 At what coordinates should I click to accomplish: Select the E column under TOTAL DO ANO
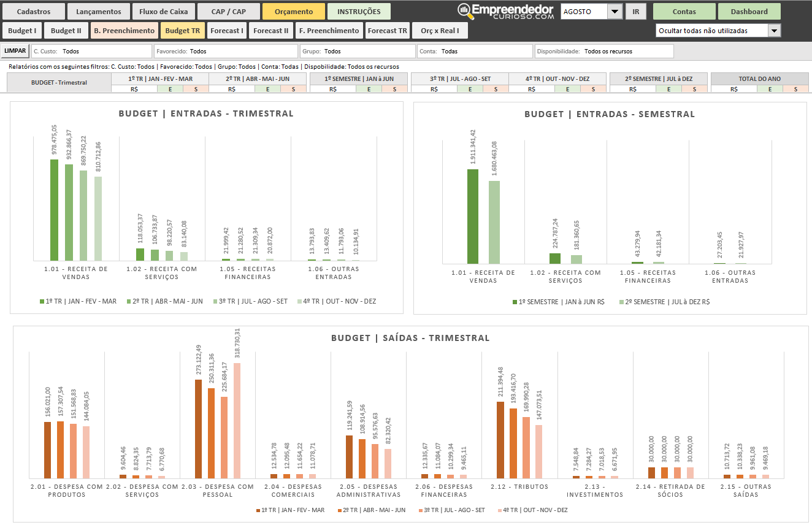tap(769, 89)
